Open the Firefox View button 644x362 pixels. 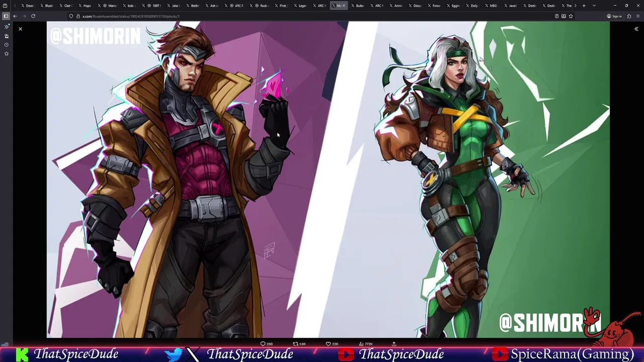click(x=5, y=6)
